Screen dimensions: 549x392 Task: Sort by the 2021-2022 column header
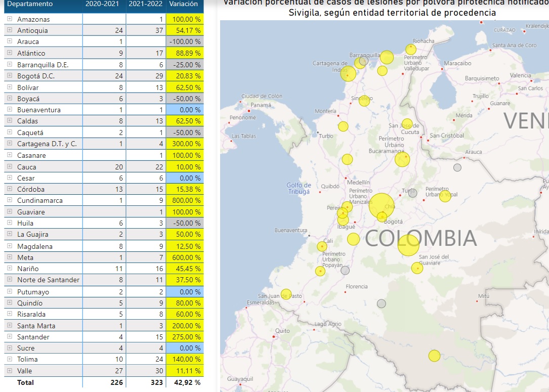pyautogui.click(x=146, y=4)
